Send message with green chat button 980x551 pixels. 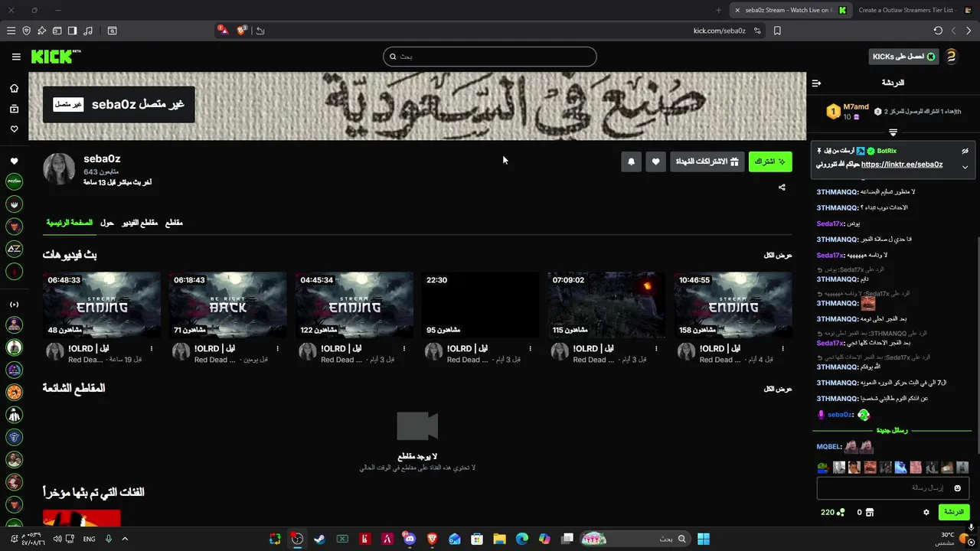tap(953, 512)
